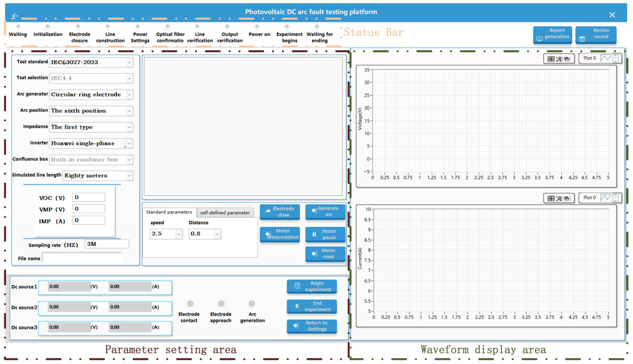Click the Plot 0 line style icon on voltage graph
The width and height of the screenshot is (633, 364).
606,58
